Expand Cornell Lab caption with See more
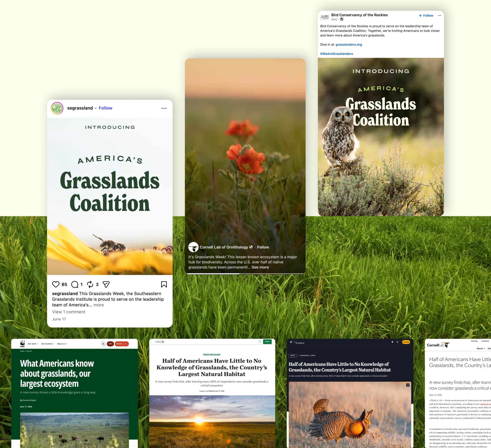 click(260, 267)
